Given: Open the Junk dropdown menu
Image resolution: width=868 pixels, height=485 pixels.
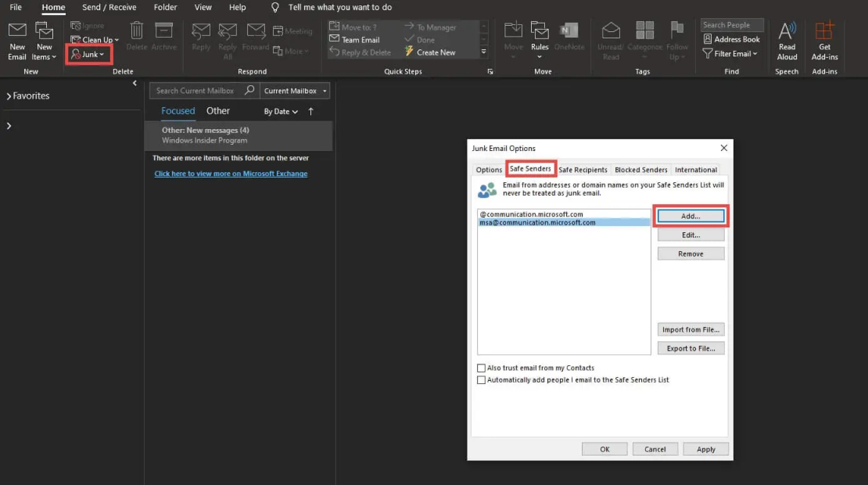Looking at the screenshot, I should coord(88,54).
